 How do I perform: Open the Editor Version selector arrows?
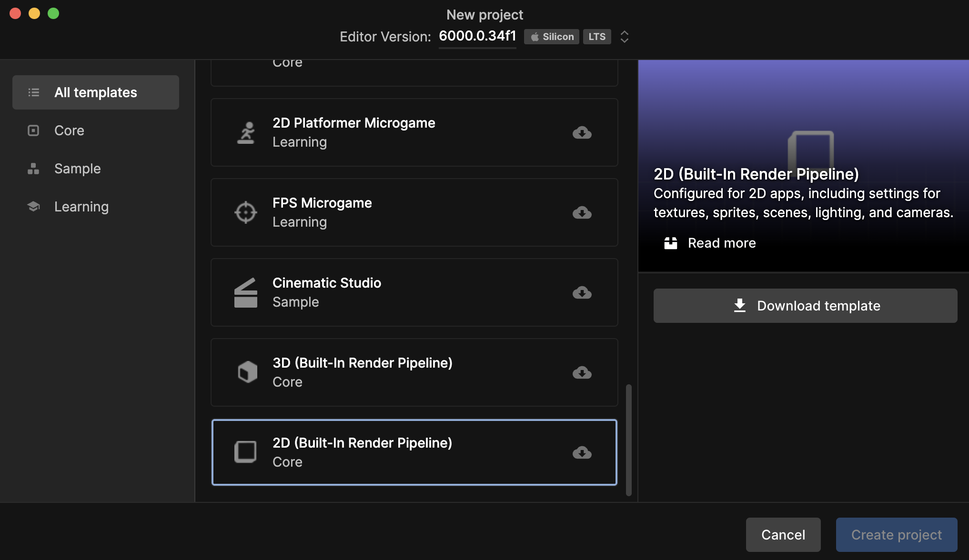[x=624, y=37]
